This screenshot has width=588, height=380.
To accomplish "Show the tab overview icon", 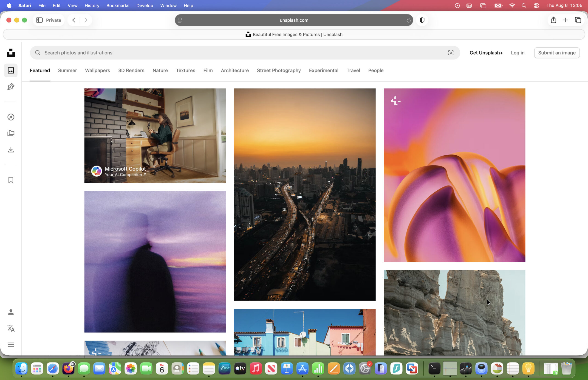I will point(578,20).
